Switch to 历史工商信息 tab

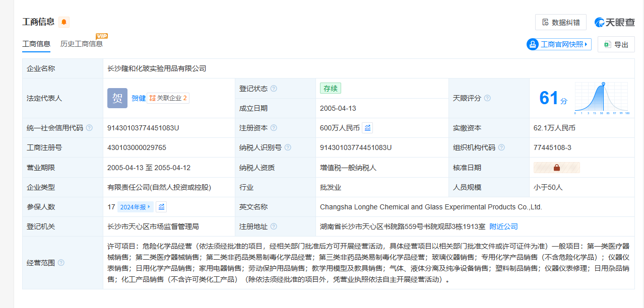(82, 44)
